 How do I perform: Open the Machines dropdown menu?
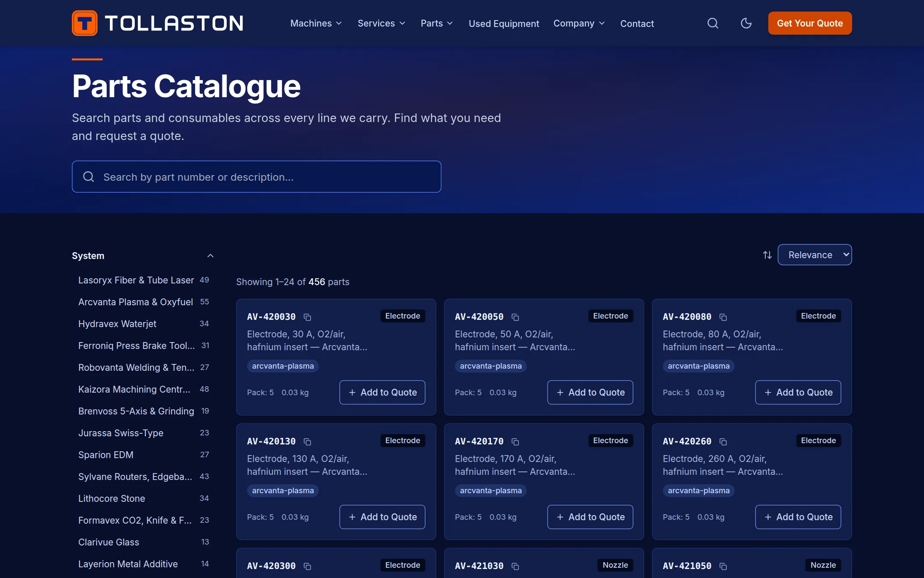(x=316, y=23)
